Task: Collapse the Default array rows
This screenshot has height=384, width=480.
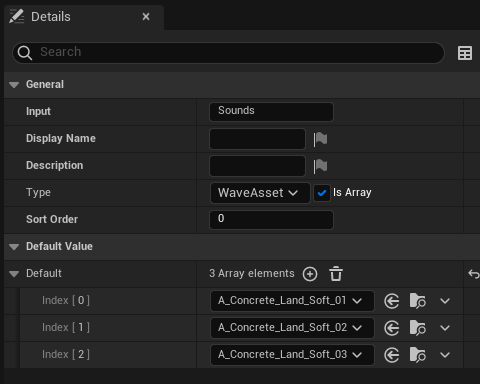Action: click(x=14, y=274)
